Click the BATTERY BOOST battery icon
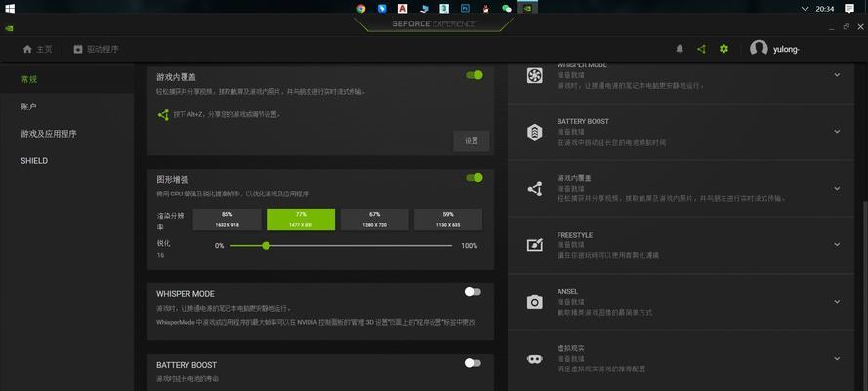The width and height of the screenshot is (868, 391). 534,132
